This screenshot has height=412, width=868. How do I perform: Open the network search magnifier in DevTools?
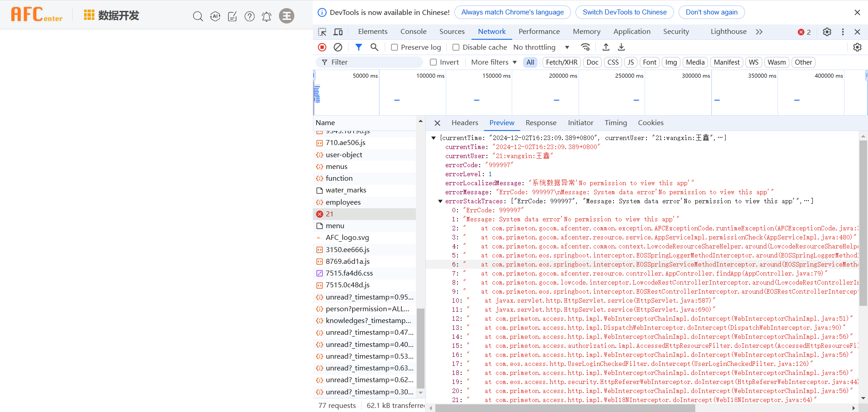[x=374, y=47]
